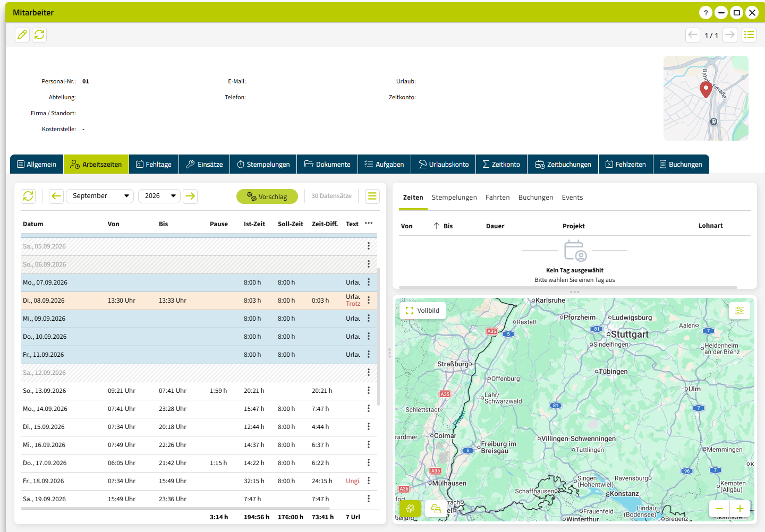Screen dimensions: 765x532
Task: Select the Events sub-tab
Action: [573, 198]
